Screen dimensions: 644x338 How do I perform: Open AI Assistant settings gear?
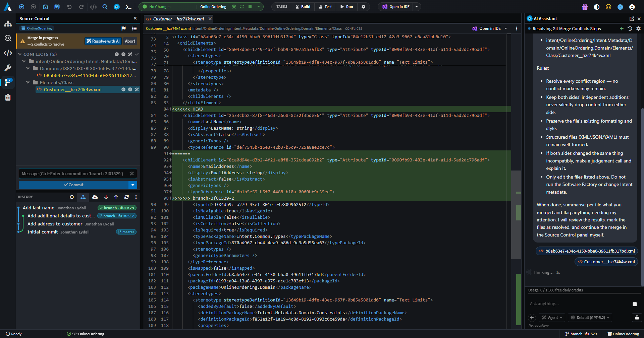click(x=638, y=28)
